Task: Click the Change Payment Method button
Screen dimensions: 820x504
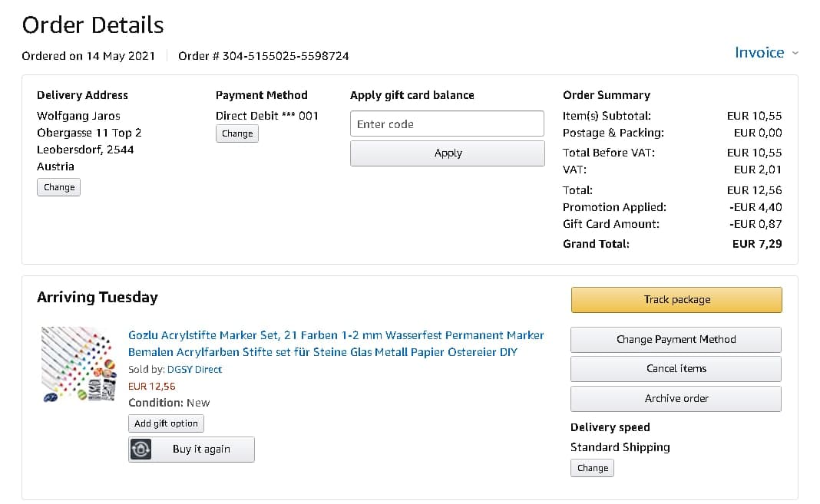Action: click(x=676, y=340)
